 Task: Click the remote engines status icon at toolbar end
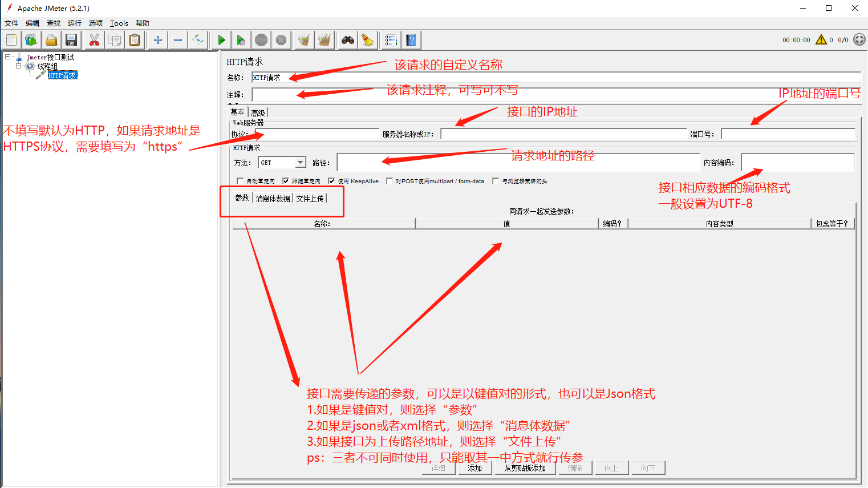click(859, 39)
